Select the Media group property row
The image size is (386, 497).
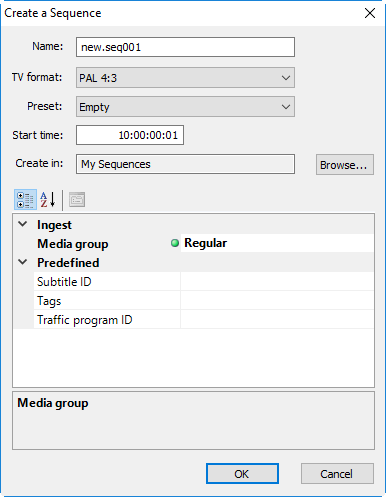click(x=194, y=243)
